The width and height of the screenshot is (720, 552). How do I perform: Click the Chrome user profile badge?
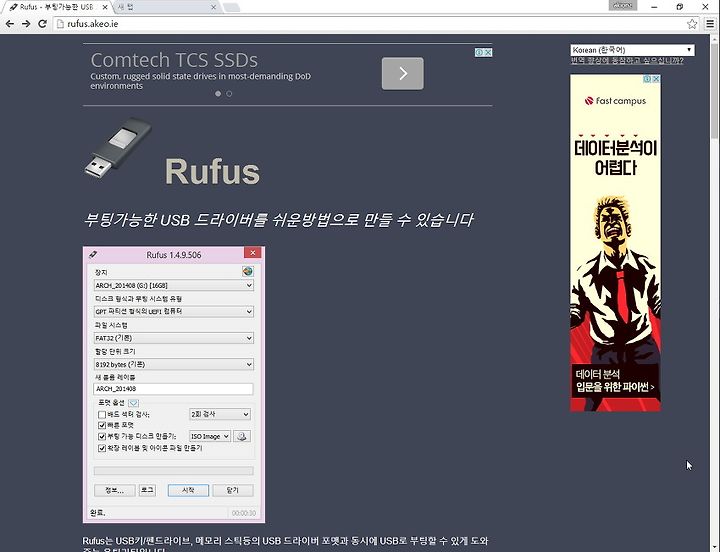coord(623,6)
